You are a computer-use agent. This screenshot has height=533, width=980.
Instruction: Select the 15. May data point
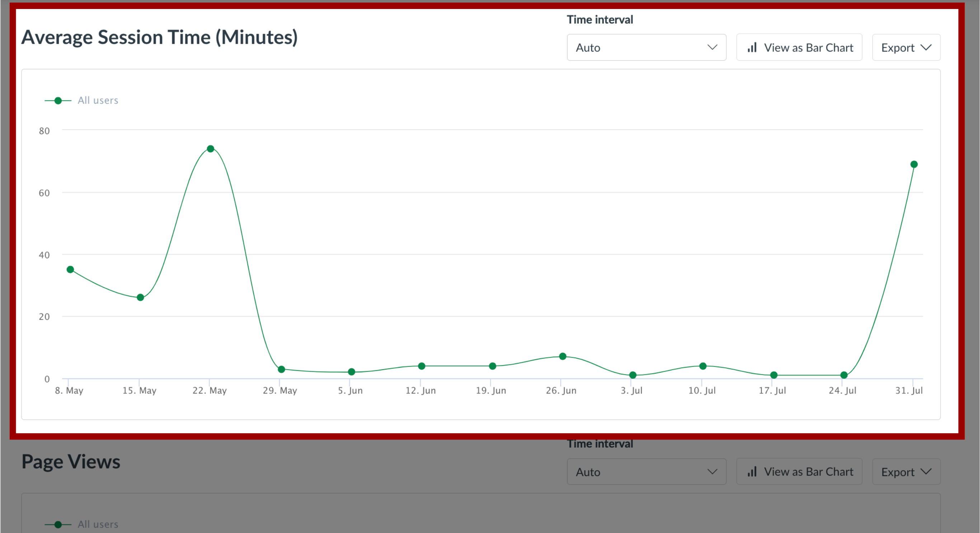coord(140,297)
